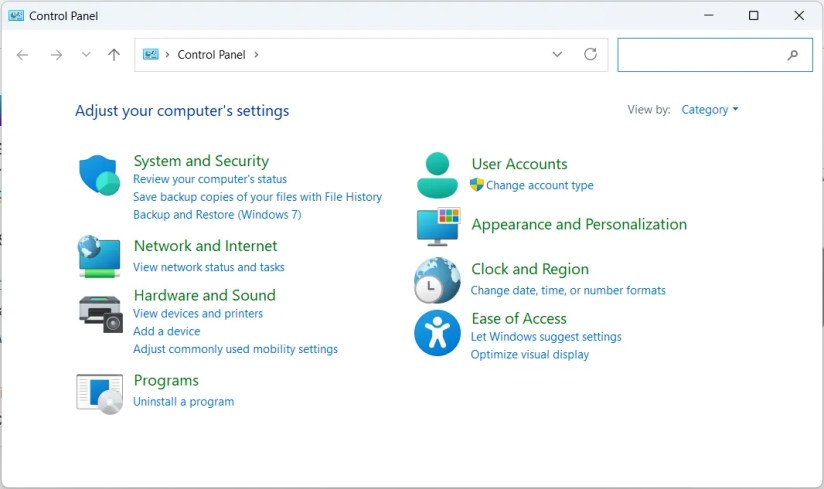Click the Control Panel icon in address bar
The height and width of the screenshot is (489, 824).
click(151, 55)
